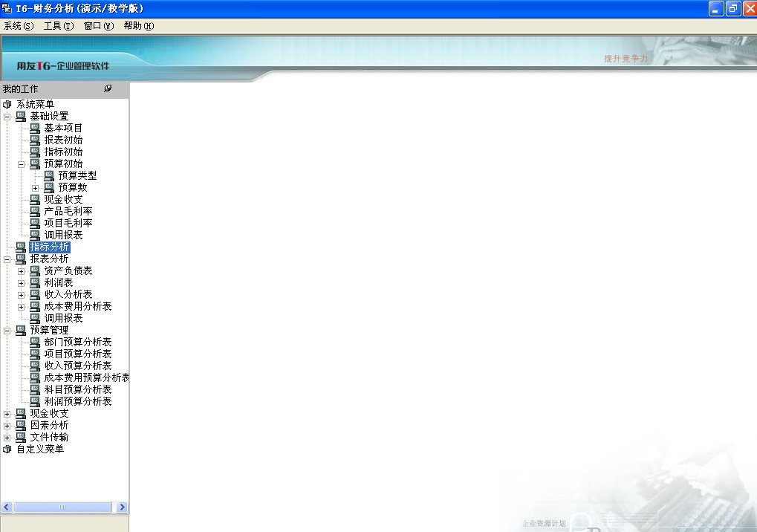This screenshot has width=757, height=532.
Task: Expand the 文件传输 tree node
Action: click(x=7, y=438)
